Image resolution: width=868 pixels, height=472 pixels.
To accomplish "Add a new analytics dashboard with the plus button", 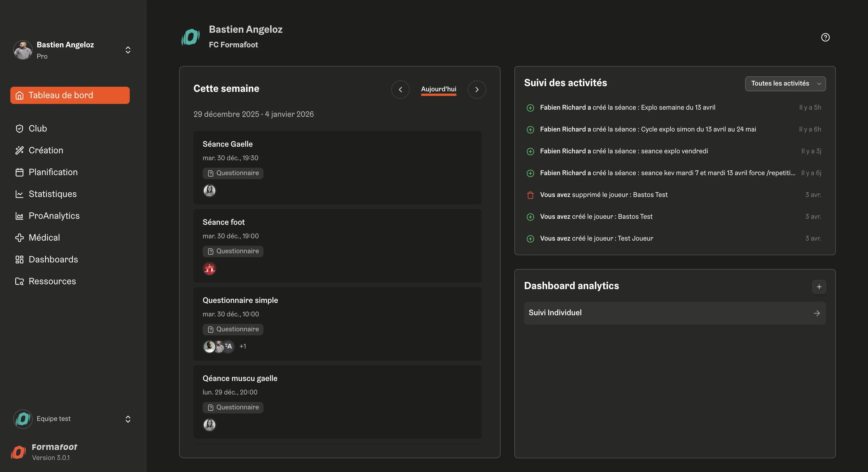I will click(x=819, y=287).
